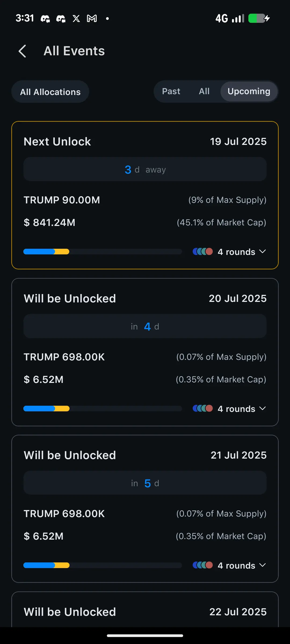
Task: Expand 4 rounds in Next Unlock card
Action: click(x=242, y=252)
